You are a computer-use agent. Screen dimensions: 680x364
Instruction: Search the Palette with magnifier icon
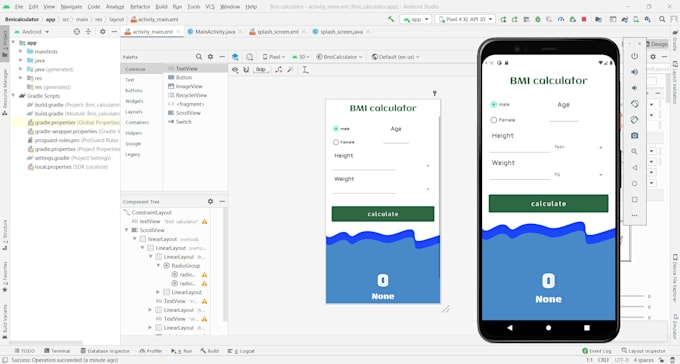click(x=199, y=57)
